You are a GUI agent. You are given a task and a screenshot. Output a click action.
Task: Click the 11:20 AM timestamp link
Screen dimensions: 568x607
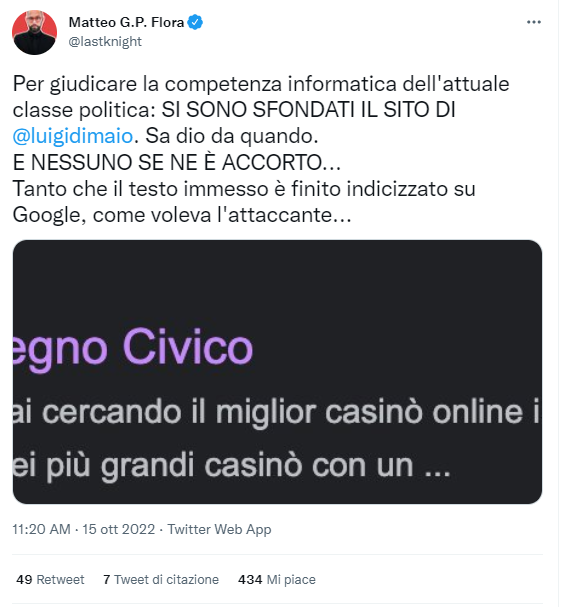pos(41,529)
